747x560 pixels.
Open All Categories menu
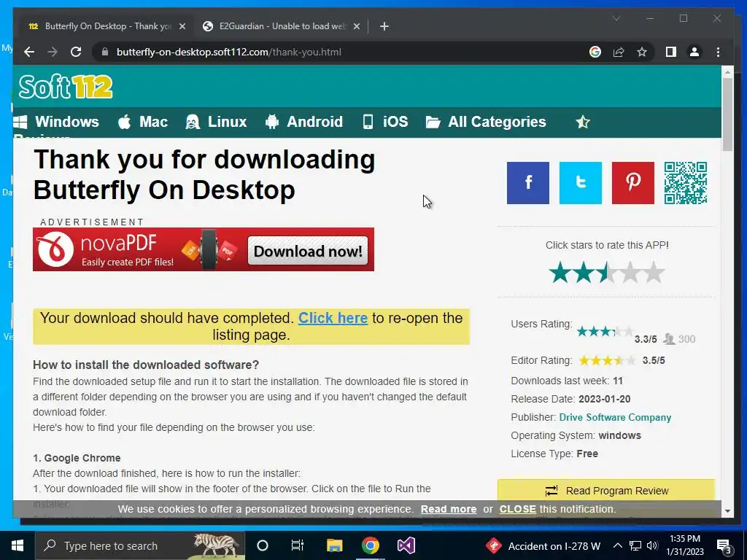click(486, 122)
